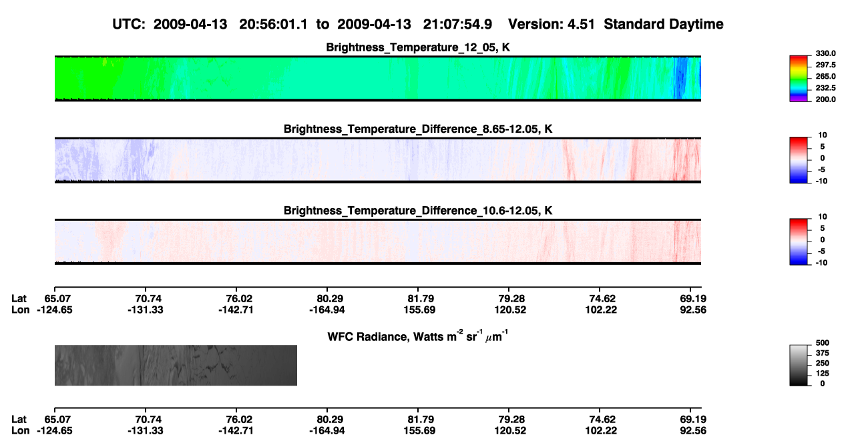The image size is (868, 445).
Task: Click longitude "120.52" on the axis under the temperature panels
Action: (x=509, y=310)
